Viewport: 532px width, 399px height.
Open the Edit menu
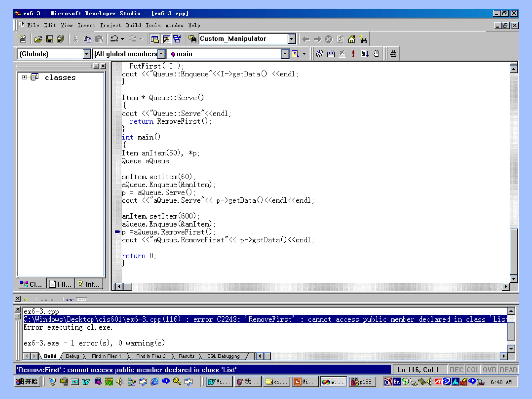(x=50, y=25)
